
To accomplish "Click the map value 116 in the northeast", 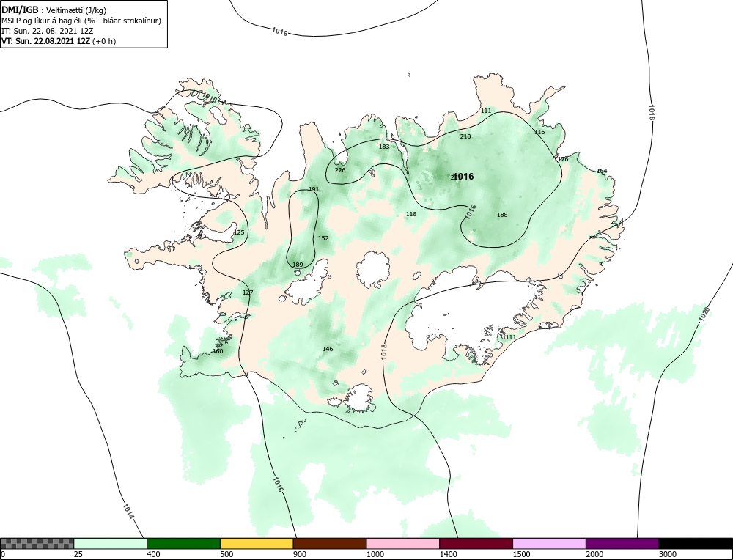I will pyautogui.click(x=539, y=132).
